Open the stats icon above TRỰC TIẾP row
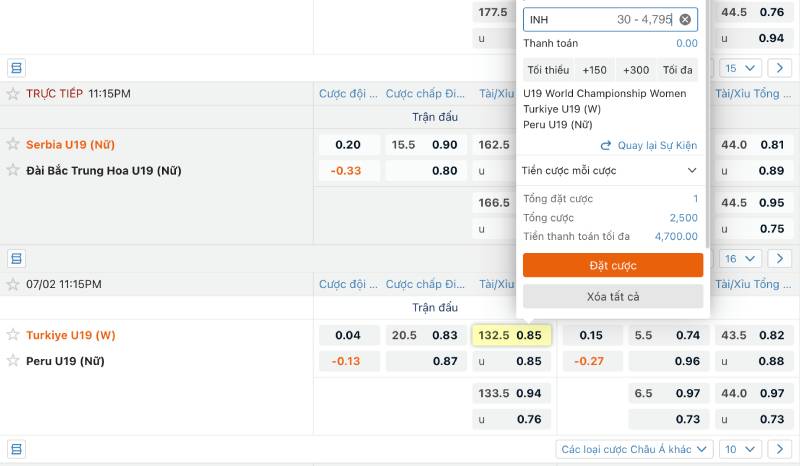 tap(16, 68)
